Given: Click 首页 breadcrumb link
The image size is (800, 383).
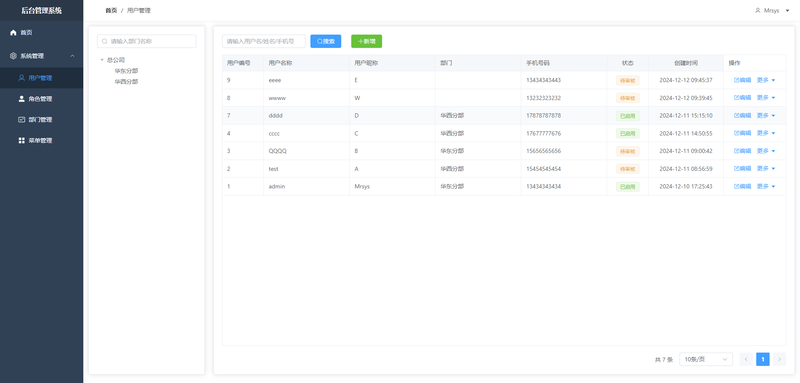Looking at the screenshot, I should pos(111,10).
